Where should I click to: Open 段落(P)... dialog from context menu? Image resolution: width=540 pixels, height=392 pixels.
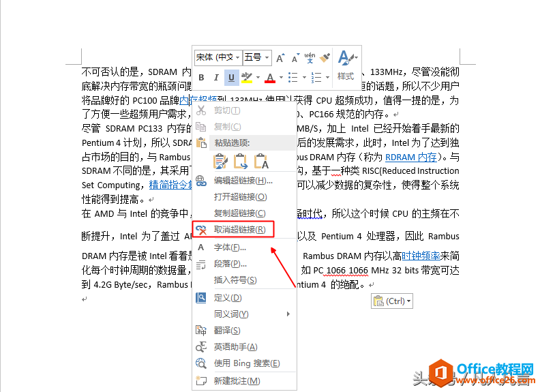pyautogui.click(x=244, y=264)
